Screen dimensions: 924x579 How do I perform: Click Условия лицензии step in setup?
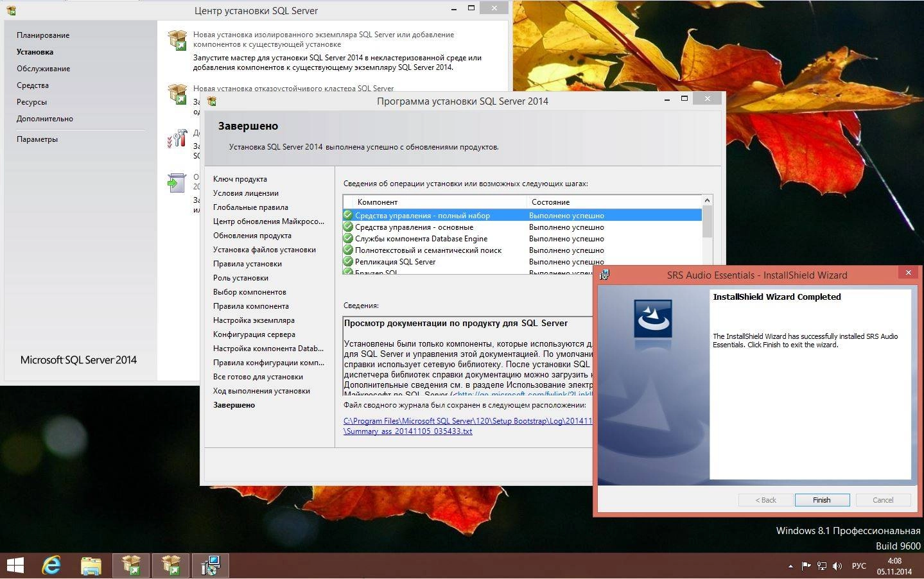click(246, 193)
